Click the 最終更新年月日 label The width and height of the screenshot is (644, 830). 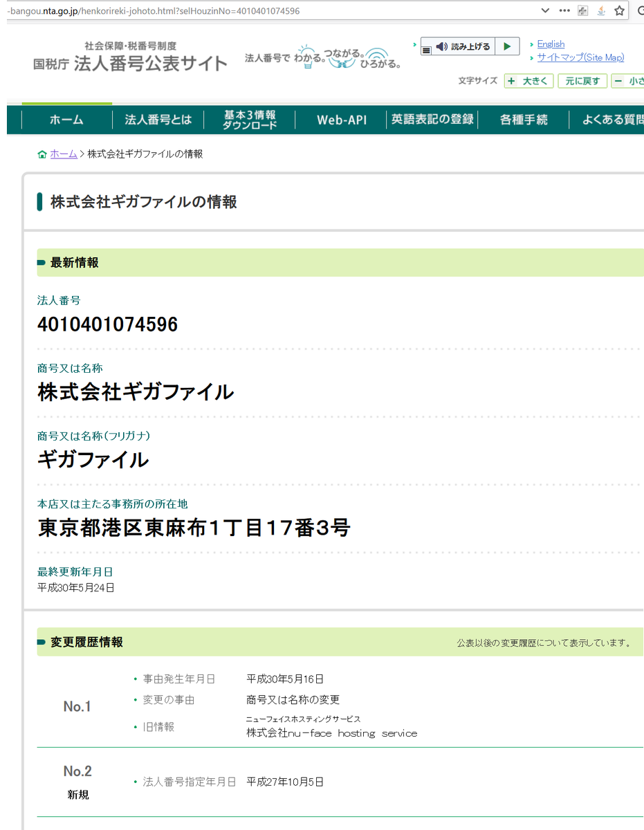pos(75,571)
